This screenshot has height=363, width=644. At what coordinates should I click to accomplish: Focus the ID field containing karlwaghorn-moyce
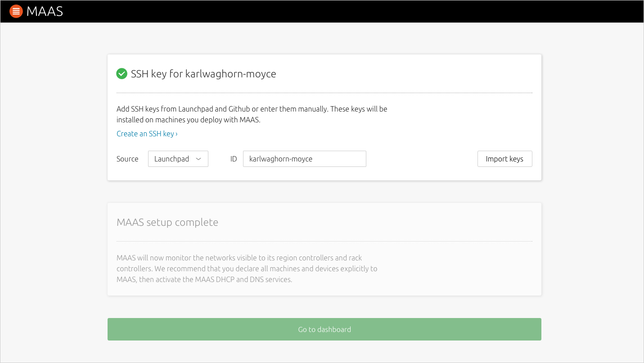305,159
